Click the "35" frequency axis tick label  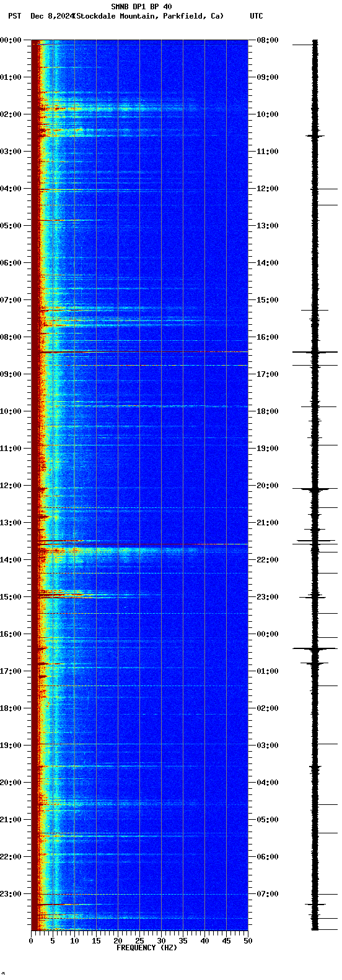coord(183,941)
